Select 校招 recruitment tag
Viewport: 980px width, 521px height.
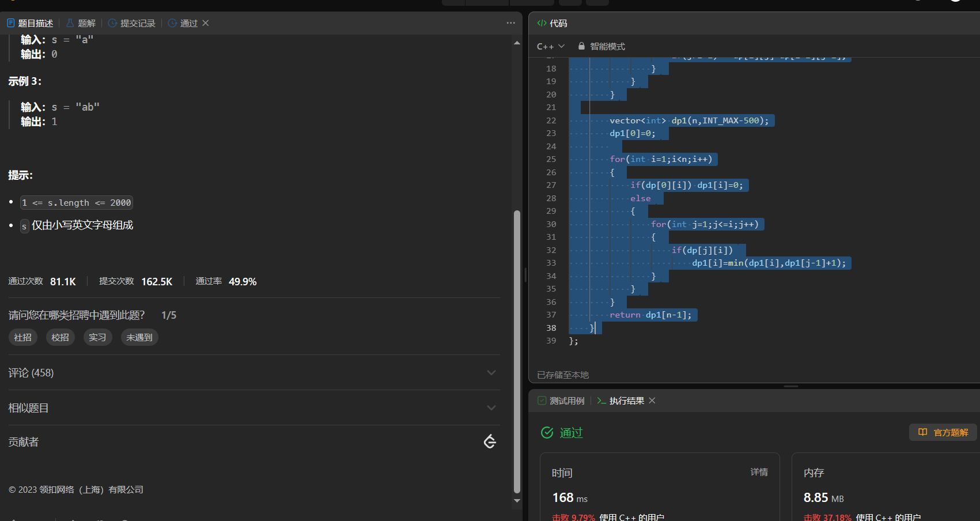point(60,337)
